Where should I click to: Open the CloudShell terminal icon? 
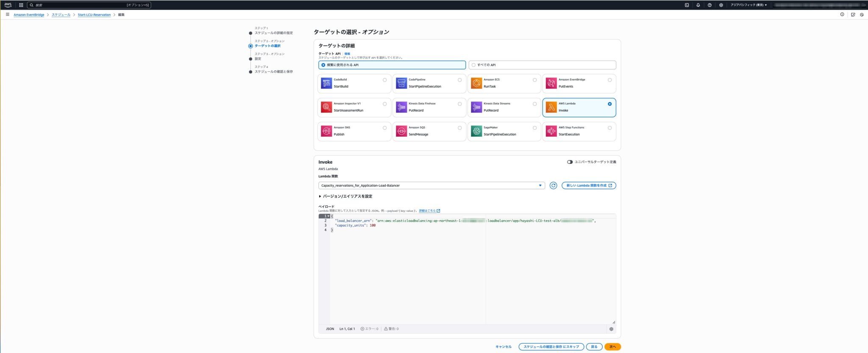pyautogui.click(x=687, y=5)
